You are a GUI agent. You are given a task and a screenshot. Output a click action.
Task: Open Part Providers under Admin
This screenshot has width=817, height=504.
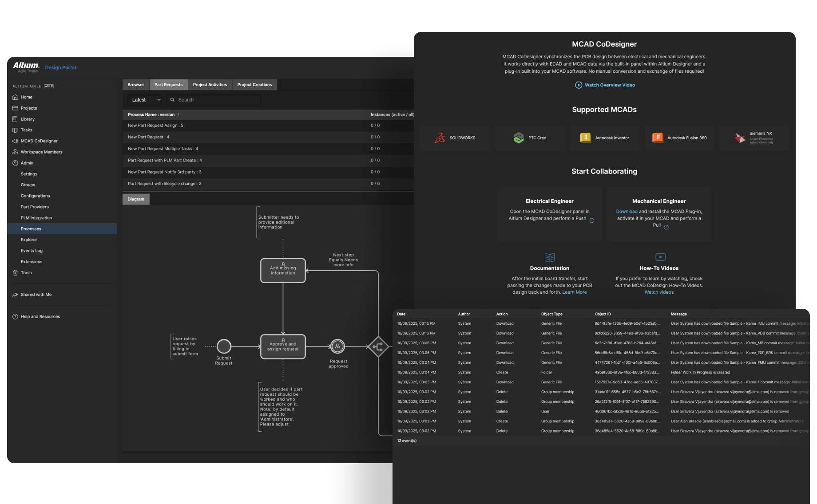point(35,207)
